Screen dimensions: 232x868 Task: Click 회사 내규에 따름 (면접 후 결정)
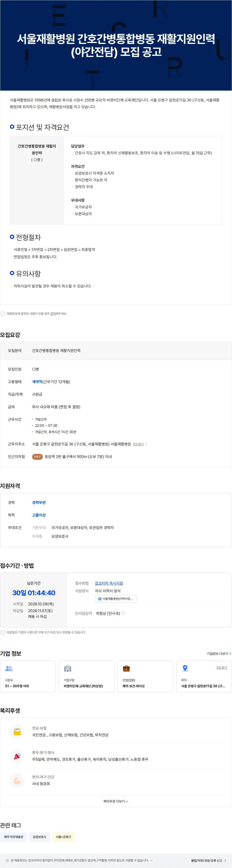pos(56,407)
